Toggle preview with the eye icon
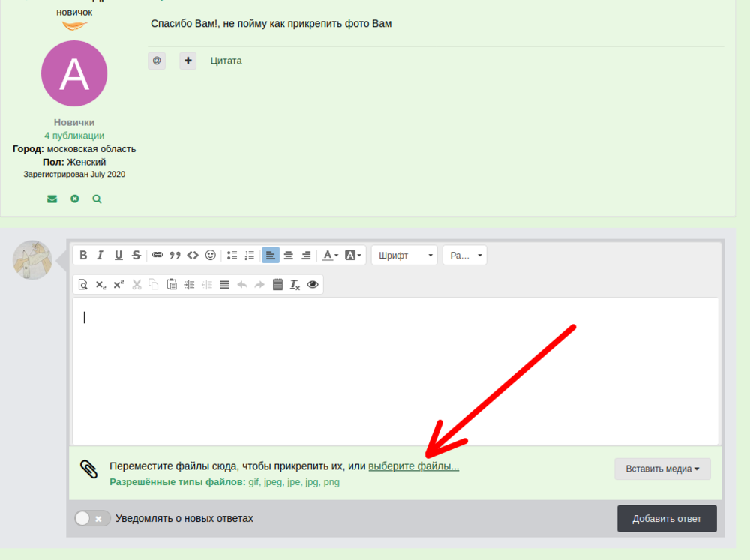Image resolution: width=750 pixels, height=560 pixels. [x=313, y=284]
